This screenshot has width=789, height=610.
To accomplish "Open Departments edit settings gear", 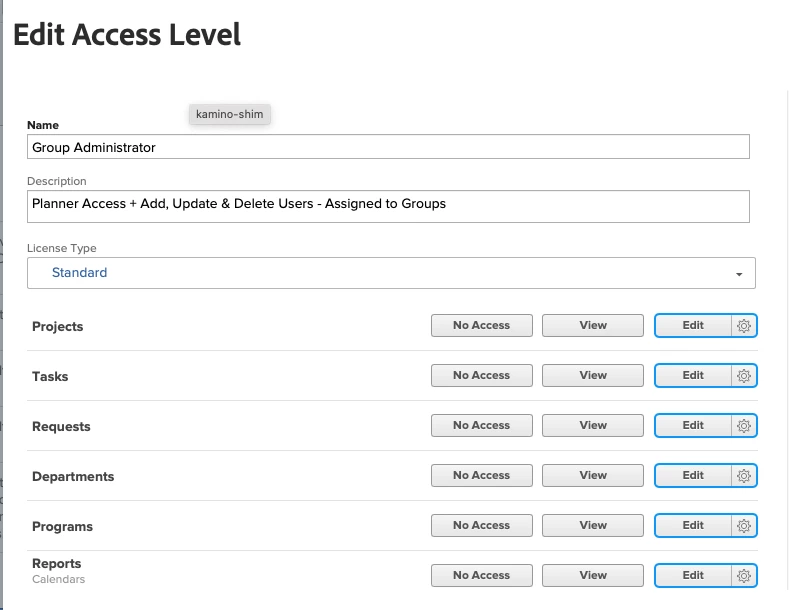I will pos(744,476).
